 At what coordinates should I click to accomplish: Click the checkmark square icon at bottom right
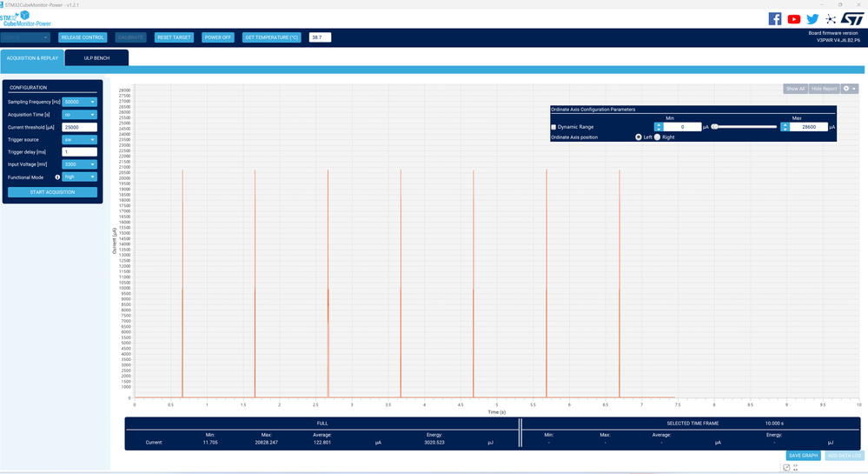tap(786, 468)
